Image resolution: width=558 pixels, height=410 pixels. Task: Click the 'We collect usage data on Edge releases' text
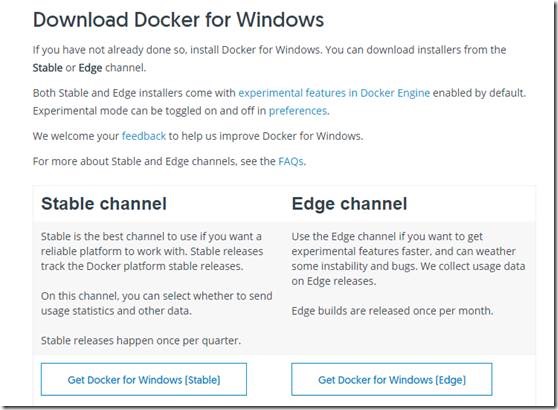(408, 274)
